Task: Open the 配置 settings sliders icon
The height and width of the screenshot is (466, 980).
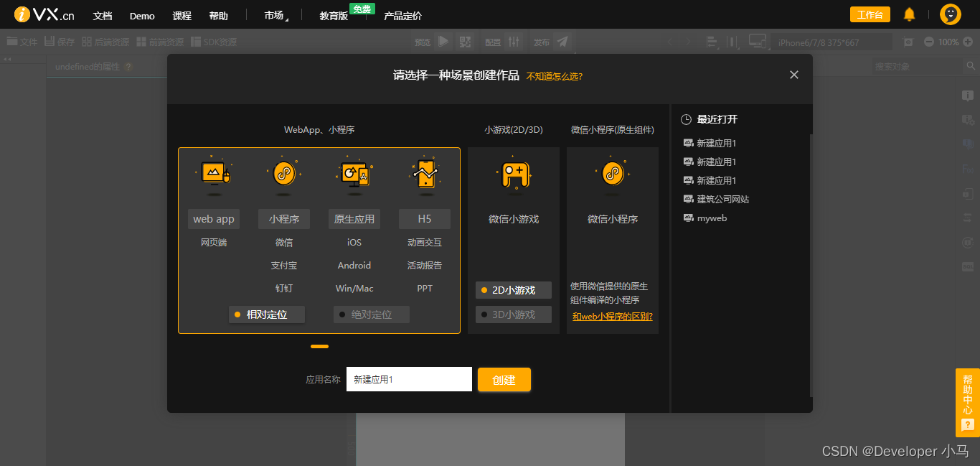Action: (x=514, y=42)
